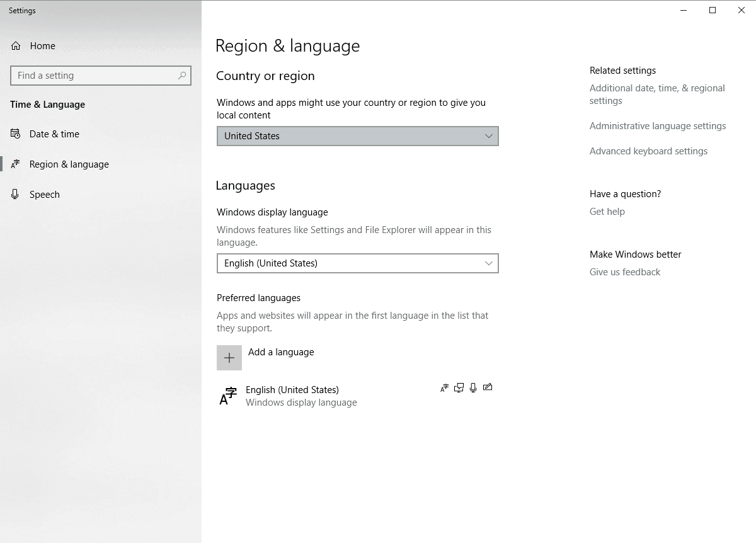The image size is (756, 543).
Task: Click the Languages section heading
Action: (245, 186)
